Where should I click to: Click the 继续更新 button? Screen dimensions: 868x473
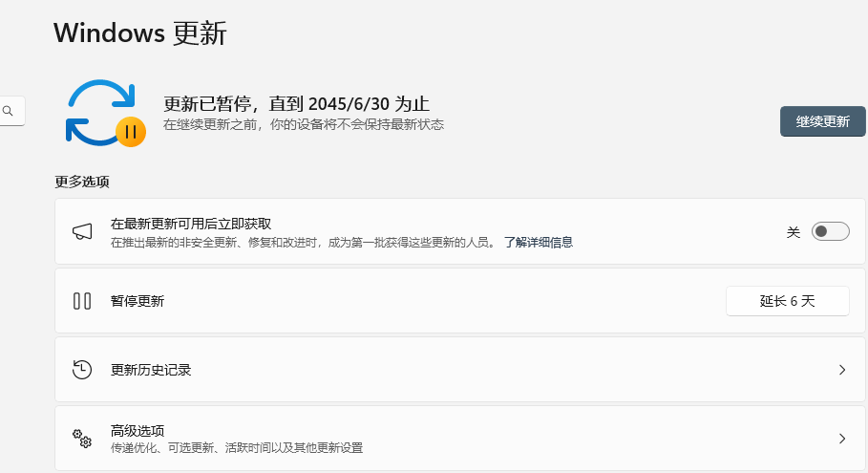point(822,121)
